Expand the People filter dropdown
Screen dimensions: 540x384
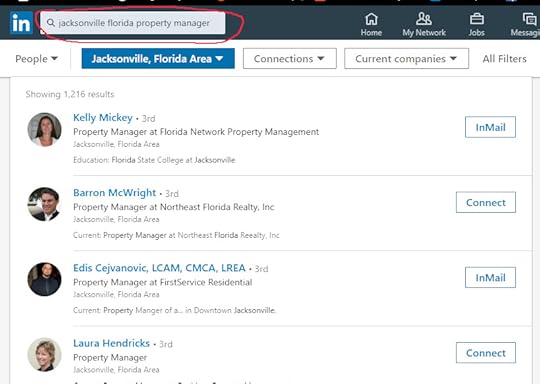pyautogui.click(x=36, y=59)
